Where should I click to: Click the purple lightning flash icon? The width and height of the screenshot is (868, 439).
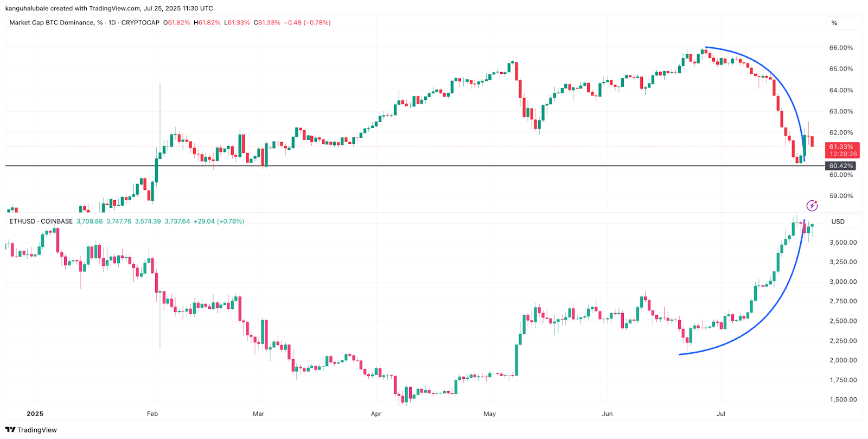click(x=812, y=206)
